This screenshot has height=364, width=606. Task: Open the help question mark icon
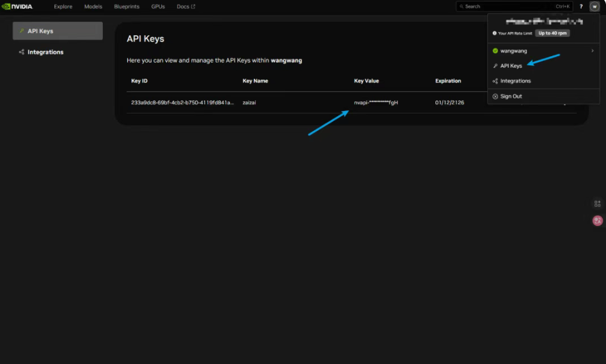tap(581, 6)
